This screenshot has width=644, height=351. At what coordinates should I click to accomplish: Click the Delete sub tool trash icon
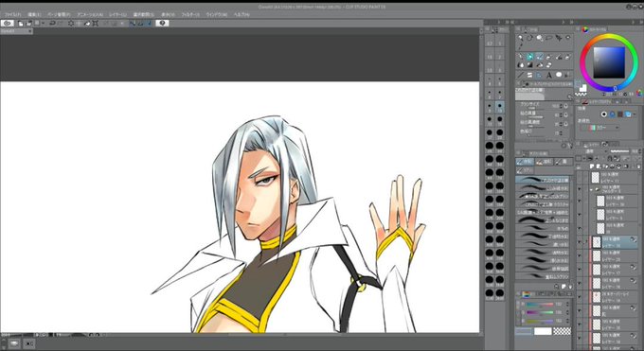pyautogui.click(x=570, y=287)
